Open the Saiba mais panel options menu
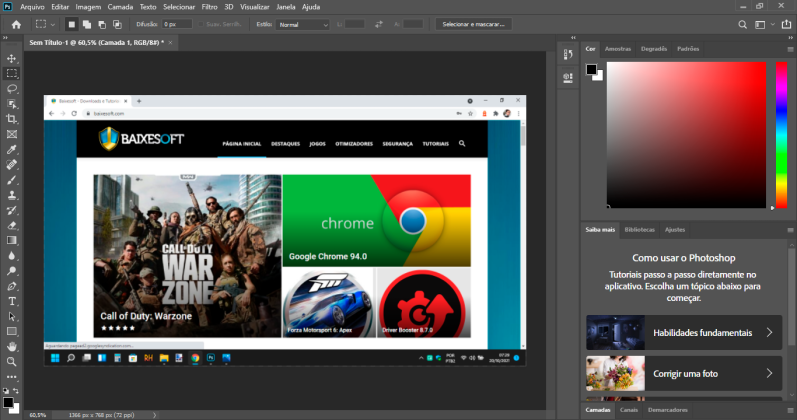This screenshot has width=797, height=420. pos(790,230)
